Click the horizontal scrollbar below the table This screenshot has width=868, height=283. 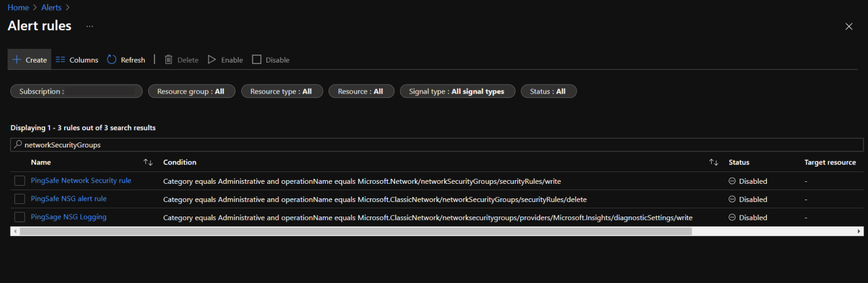[x=355, y=232]
